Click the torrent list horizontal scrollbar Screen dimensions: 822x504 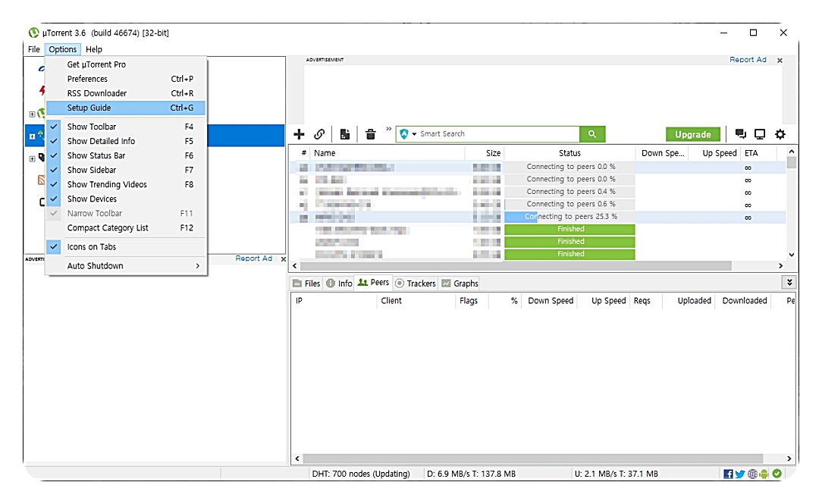click(516, 266)
